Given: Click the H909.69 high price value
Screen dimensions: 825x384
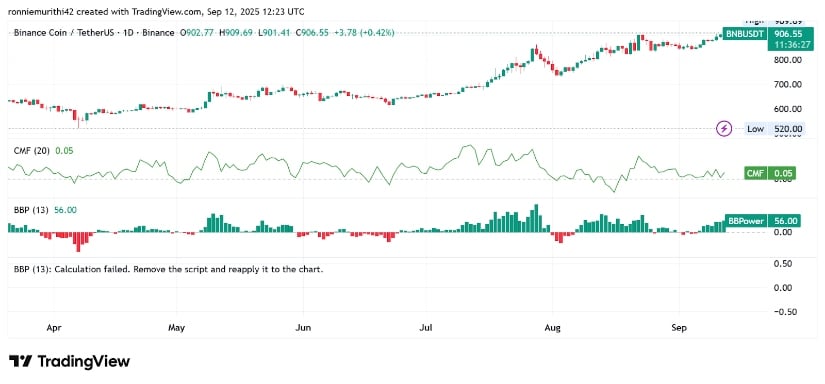Looking at the screenshot, I should (236, 33).
